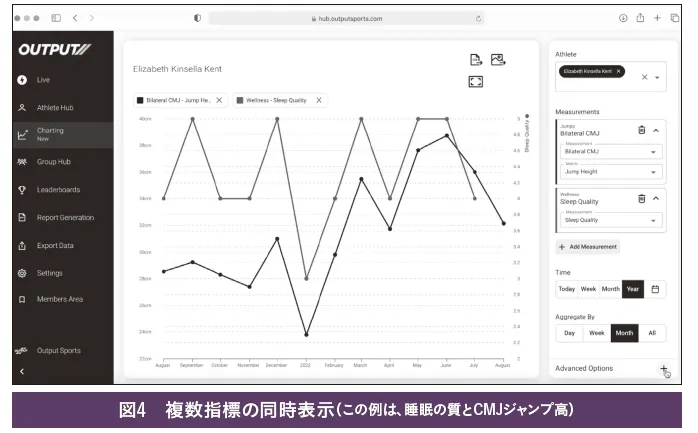Click Add Measurement button
Image resolution: width=698 pixels, height=433 pixels.
(x=588, y=246)
